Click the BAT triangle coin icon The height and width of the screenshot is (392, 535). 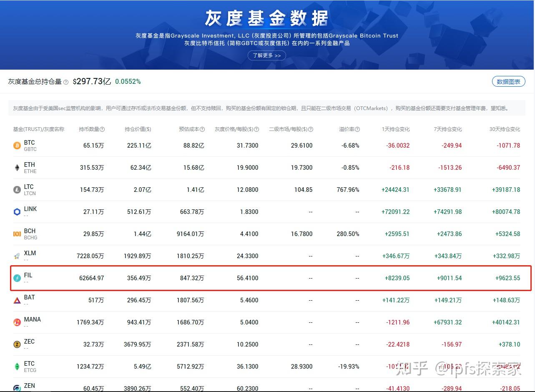pos(17,300)
